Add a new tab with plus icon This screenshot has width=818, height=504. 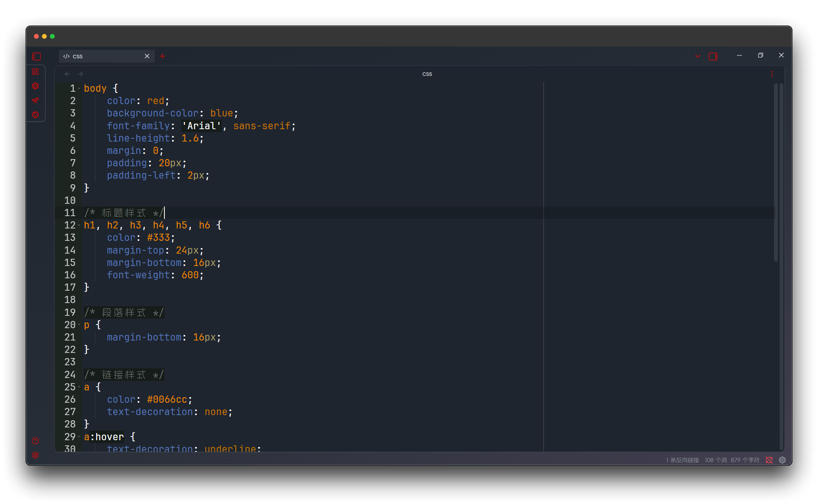pyautogui.click(x=162, y=56)
